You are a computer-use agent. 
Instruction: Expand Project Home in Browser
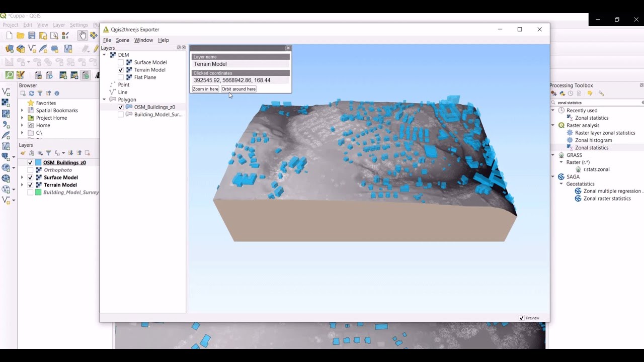click(x=22, y=118)
